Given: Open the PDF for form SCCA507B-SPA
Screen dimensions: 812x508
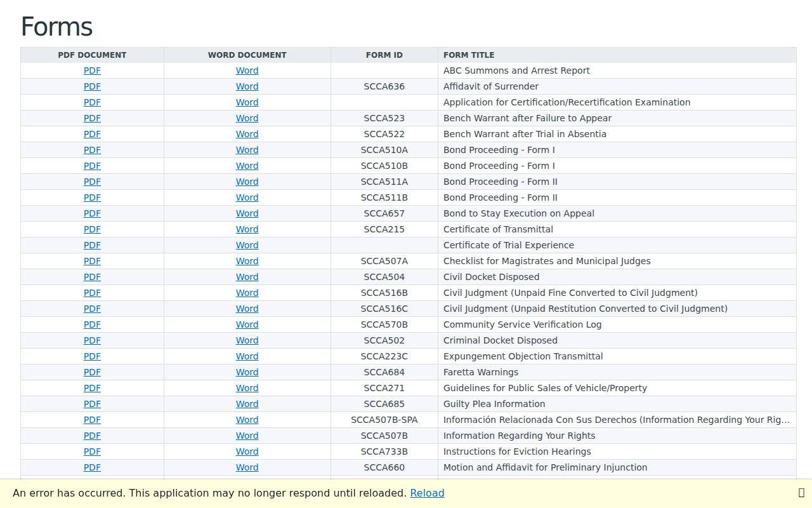Looking at the screenshot, I should [x=92, y=420].
